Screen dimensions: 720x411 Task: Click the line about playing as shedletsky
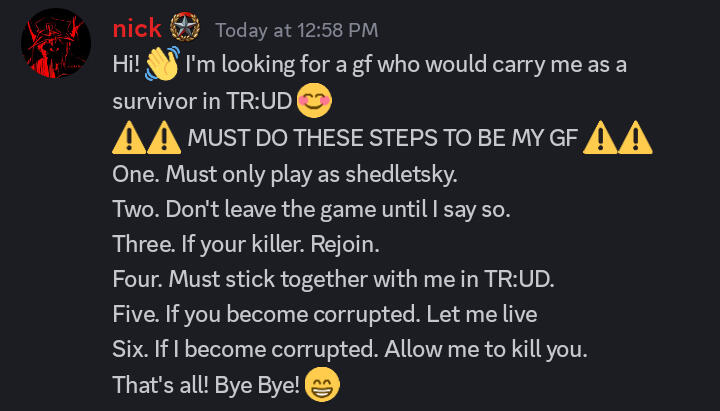[x=285, y=175]
